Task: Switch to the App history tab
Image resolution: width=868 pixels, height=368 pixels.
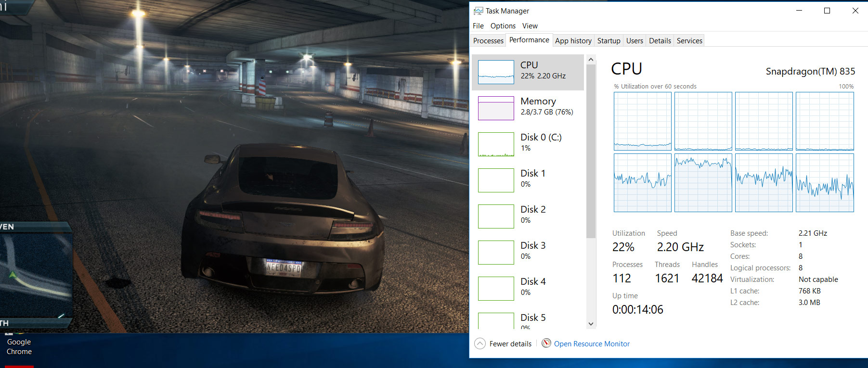Action: [x=573, y=41]
